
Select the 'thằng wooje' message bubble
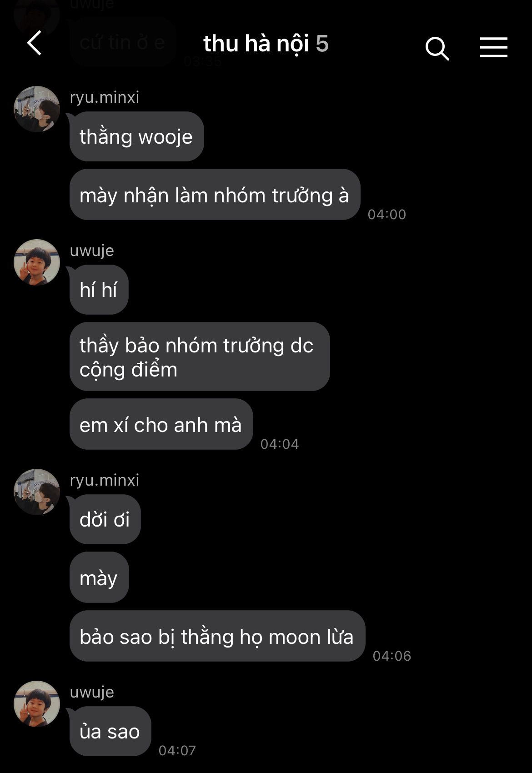[136, 136]
